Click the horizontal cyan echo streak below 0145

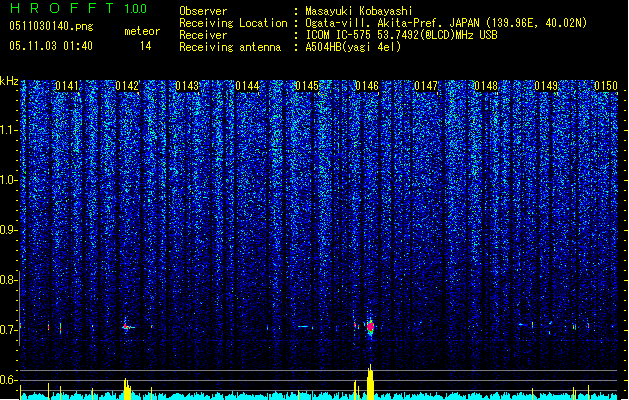304,327
